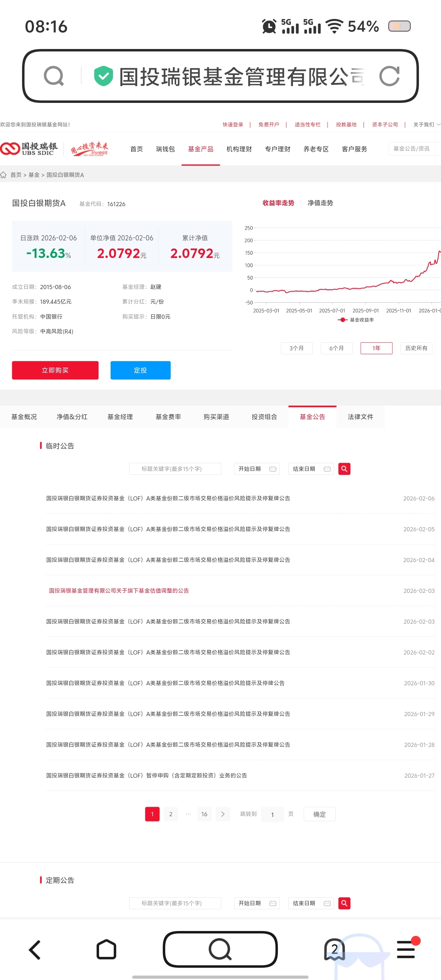The image size is (441, 980).
Task: Click 基金 in the breadcrumb
Action: click(x=34, y=175)
